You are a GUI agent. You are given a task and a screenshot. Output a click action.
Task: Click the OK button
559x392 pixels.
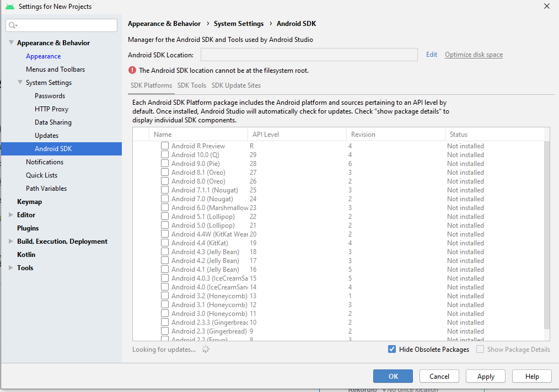click(x=393, y=376)
